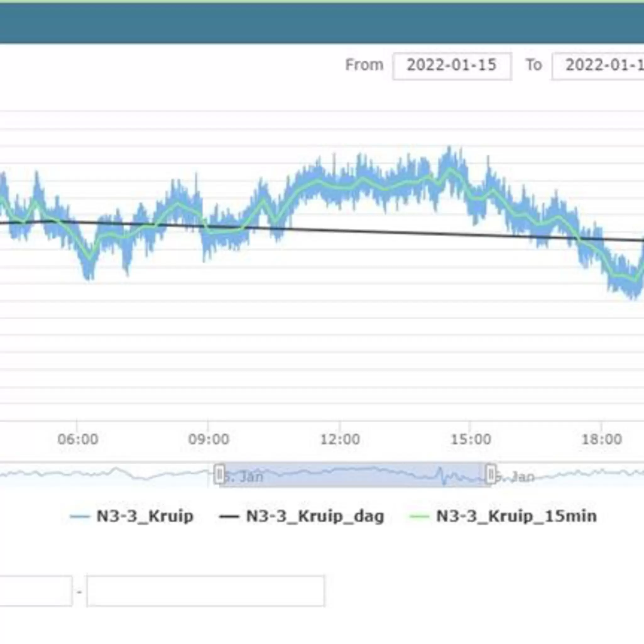
Task: Grab the left navigator range handle
Action: point(219,474)
